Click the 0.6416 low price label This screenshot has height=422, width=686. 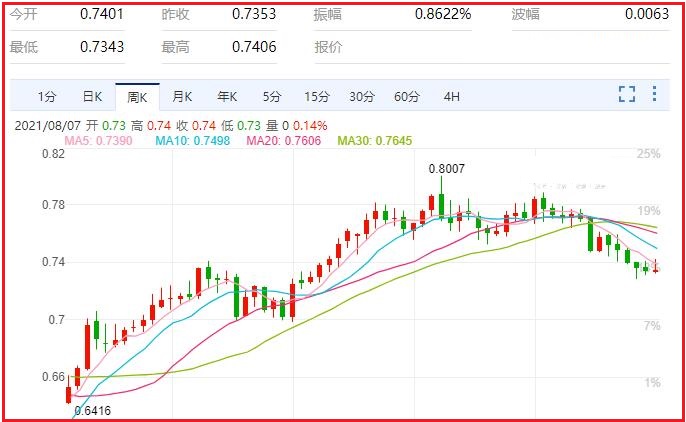tap(93, 411)
